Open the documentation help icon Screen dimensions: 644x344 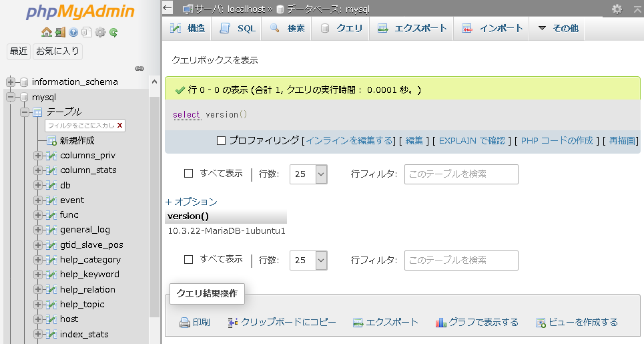[73, 33]
